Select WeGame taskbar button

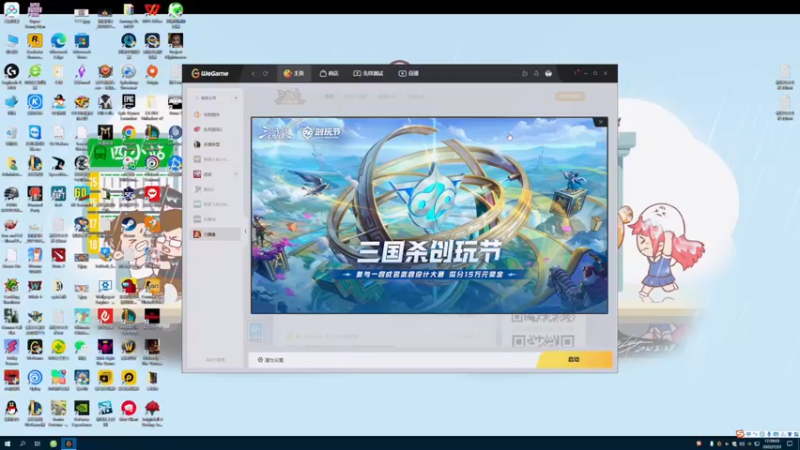pyautogui.click(x=68, y=443)
